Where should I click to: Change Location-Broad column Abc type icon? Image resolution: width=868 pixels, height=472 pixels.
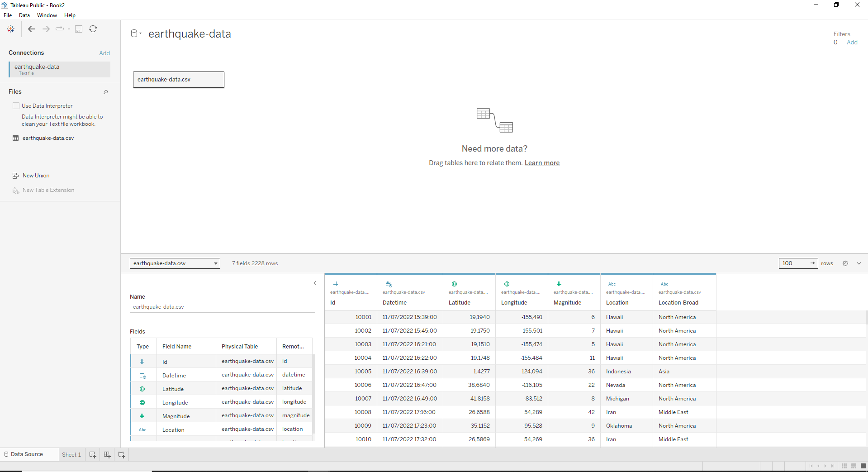click(664, 284)
